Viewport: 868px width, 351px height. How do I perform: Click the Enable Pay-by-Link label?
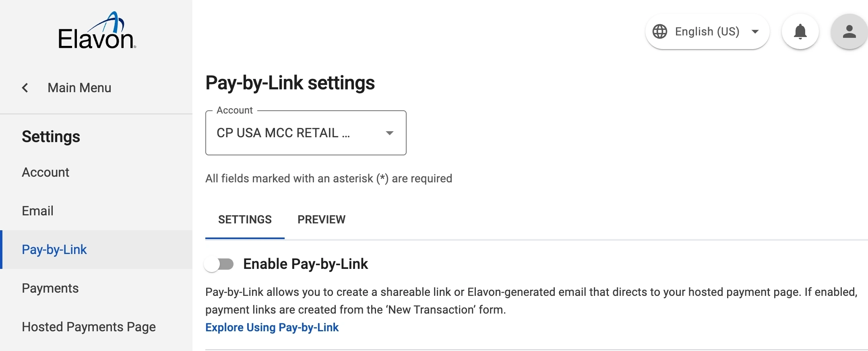[305, 264]
